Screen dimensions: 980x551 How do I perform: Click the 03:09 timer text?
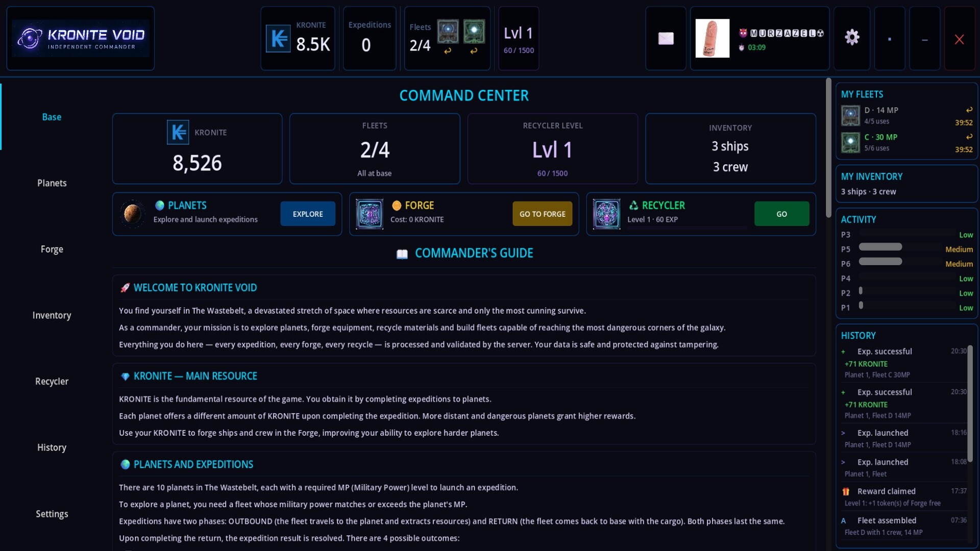pos(756,47)
